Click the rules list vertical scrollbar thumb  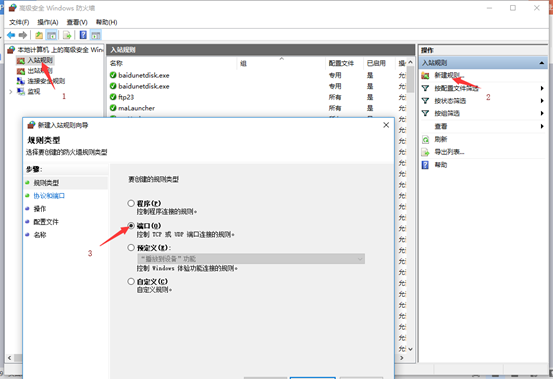click(x=410, y=80)
